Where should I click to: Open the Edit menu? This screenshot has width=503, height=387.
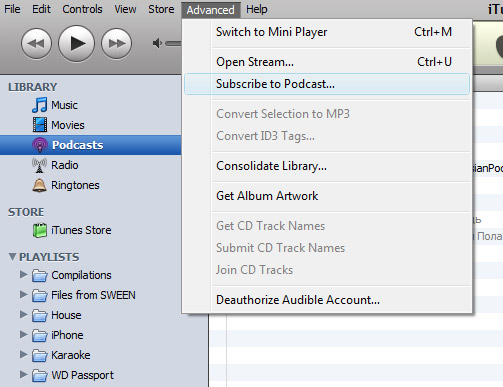41,9
